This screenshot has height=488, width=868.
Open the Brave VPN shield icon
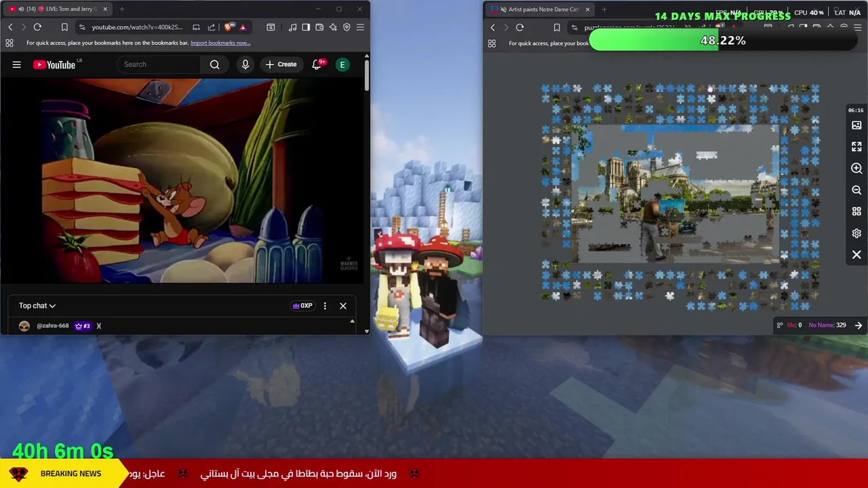(347, 27)
